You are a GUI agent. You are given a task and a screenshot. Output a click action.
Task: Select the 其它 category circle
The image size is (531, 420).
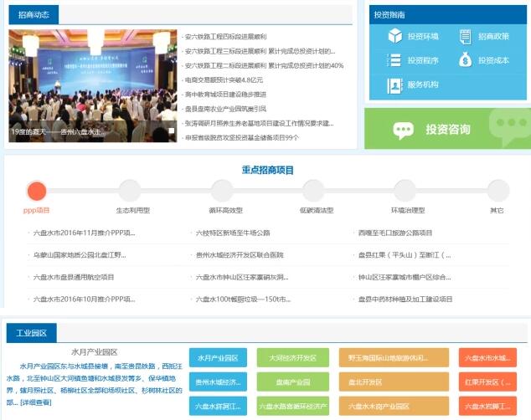coord(497,190)
